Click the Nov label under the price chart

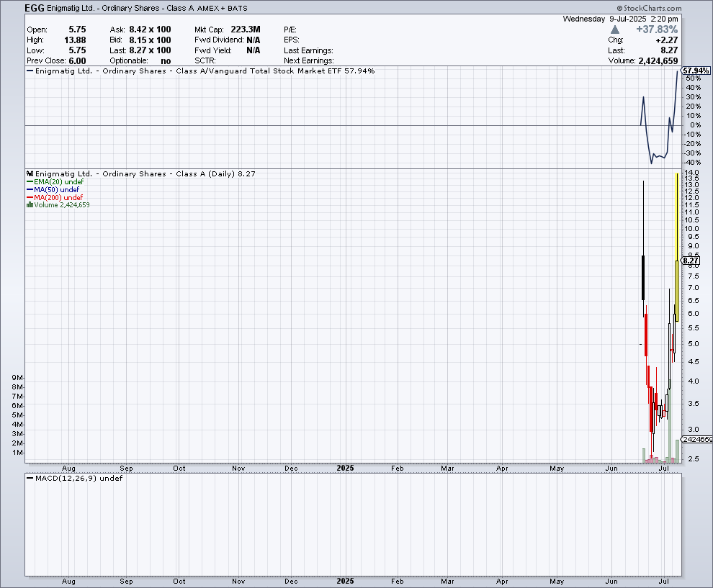click(x=238, y=468)
